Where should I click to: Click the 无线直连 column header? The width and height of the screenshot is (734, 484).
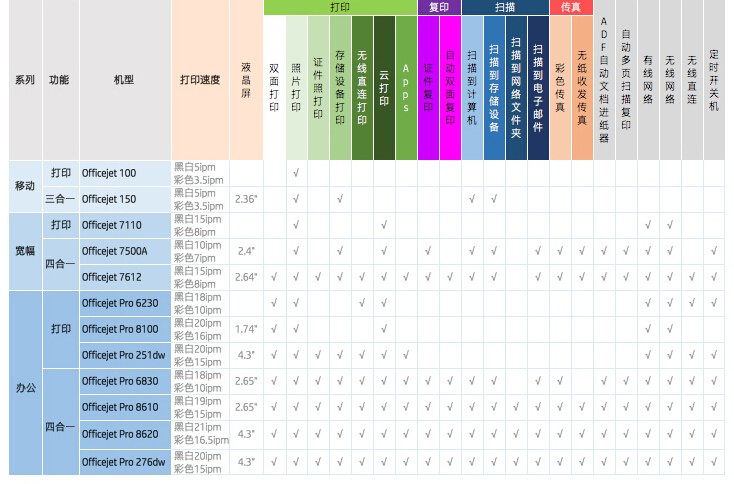pos(692,80)
